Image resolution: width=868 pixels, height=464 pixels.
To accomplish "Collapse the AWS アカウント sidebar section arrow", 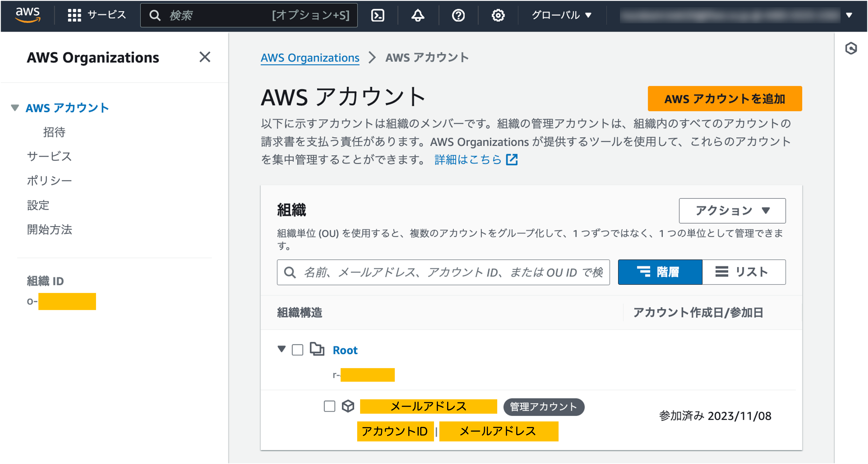I will (x=15, y=108).
